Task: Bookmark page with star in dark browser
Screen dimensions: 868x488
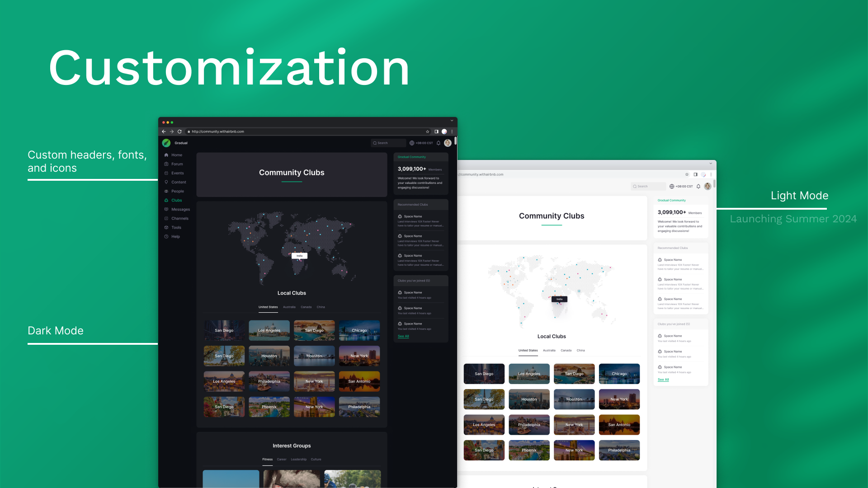Action: click(x=427, y=131)
